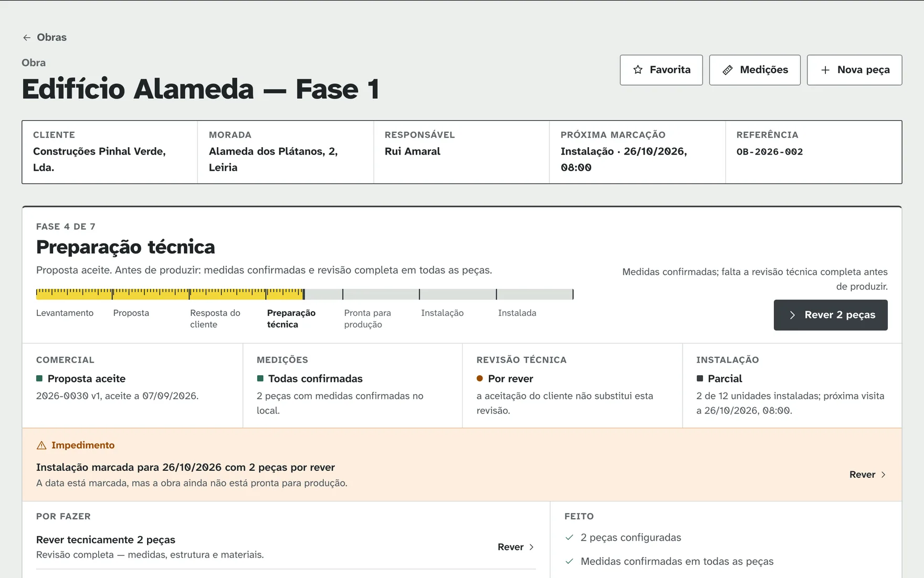The width and height of the screenshot is (924, 578).
Task: Select the Instalada stage label
Action: (x=517, y=313)
